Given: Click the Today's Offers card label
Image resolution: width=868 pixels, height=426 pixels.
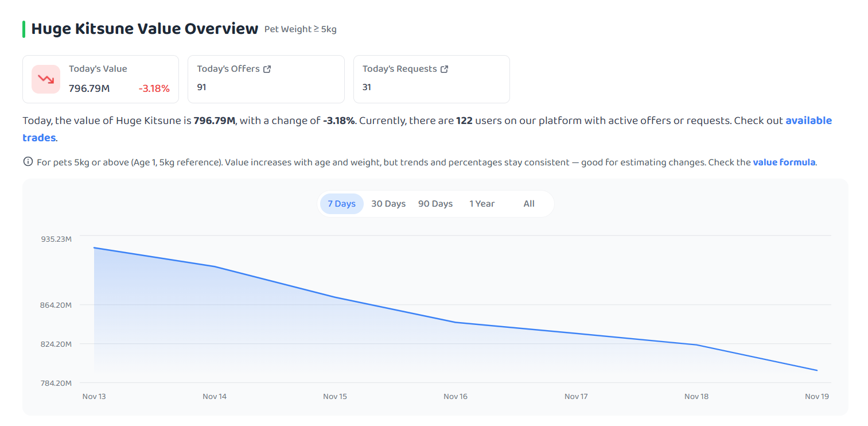Looking at the screenshot, I should tap(228, 69).
